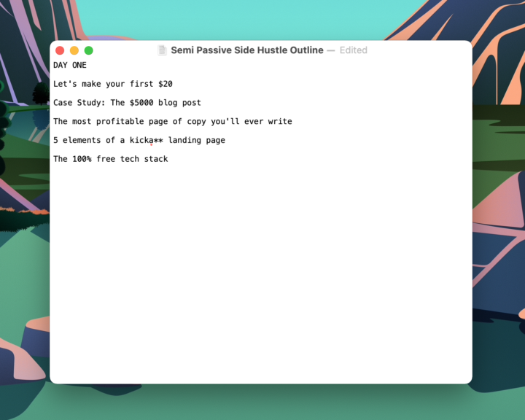The height and width of the screenshot is (420, 525).
Task: Click the document proxy icon in title bar
Action: [162, 50]
